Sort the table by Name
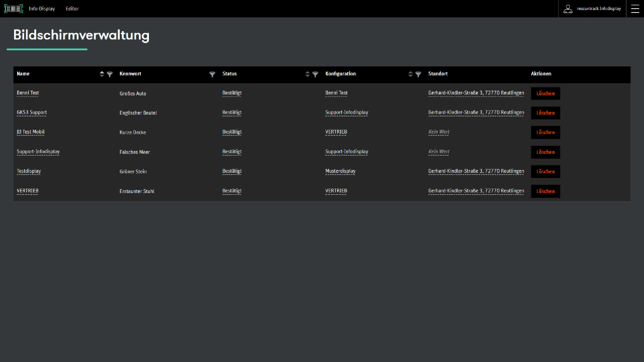644x362 pixels. pyautogui.click(x=102, y=74)
